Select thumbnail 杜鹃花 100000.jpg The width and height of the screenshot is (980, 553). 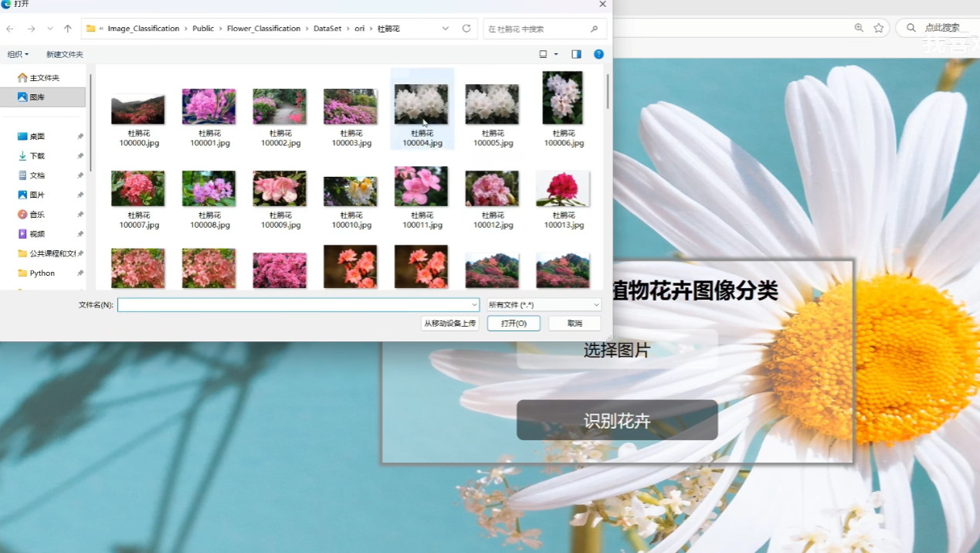tap(139, 109)
